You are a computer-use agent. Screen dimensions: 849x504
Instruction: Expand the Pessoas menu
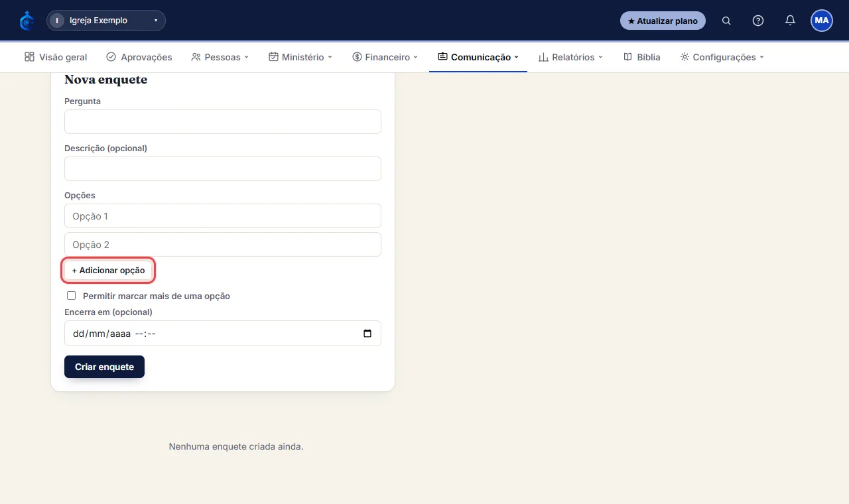(x=220, y=57)
